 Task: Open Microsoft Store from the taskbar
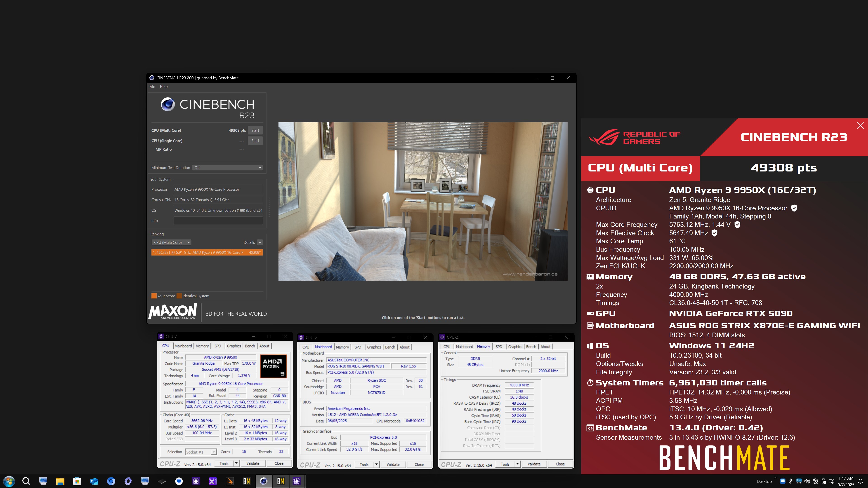pyautogui.click(x=77, y=481)
